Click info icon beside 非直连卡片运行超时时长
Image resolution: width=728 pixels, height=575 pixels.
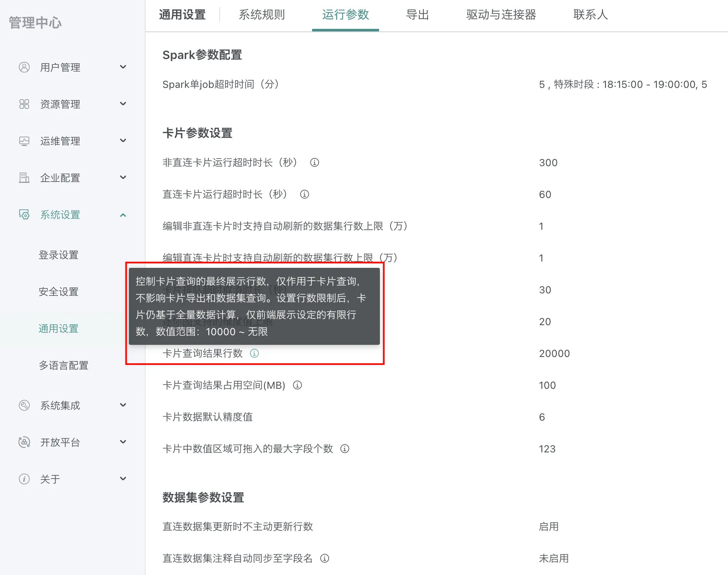(314, 162)
